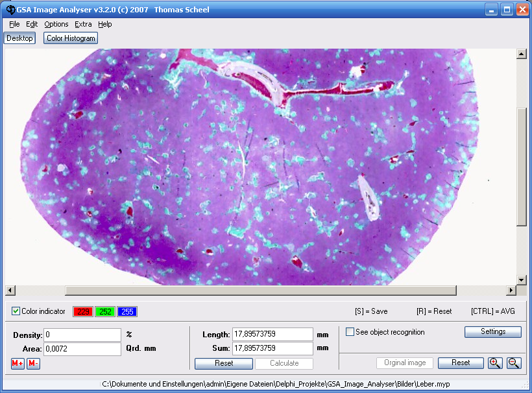This screenshot has height=393, width=532.
Task: Open the Color Histogram view
Action: 71,38
